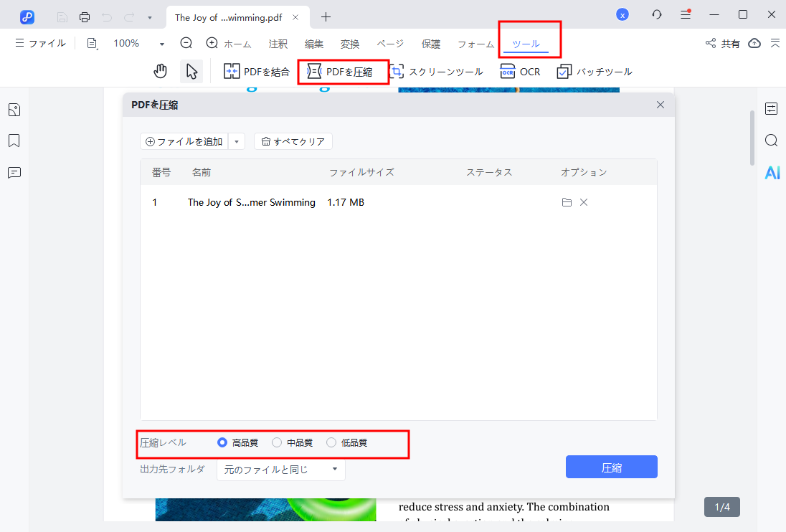Open the ファイル menu
Screen dimensions: 786x532
pyautogui.click(x=40, y=43)
